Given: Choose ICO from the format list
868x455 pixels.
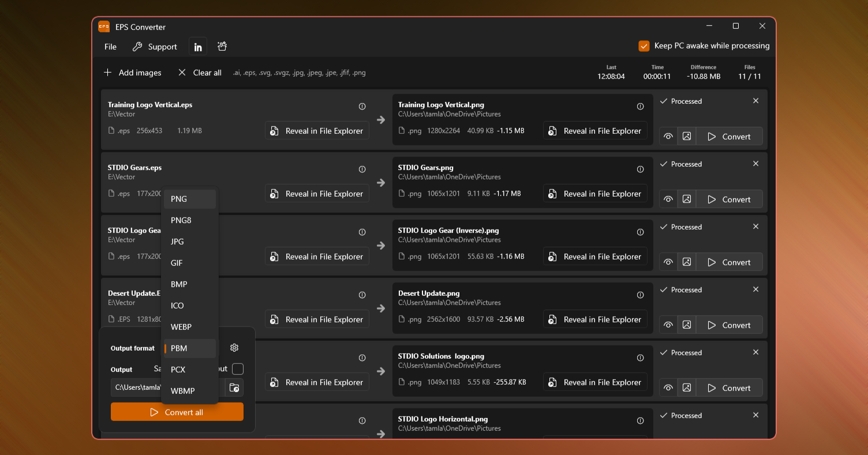Looking at the screenshot, I should 190,306.
